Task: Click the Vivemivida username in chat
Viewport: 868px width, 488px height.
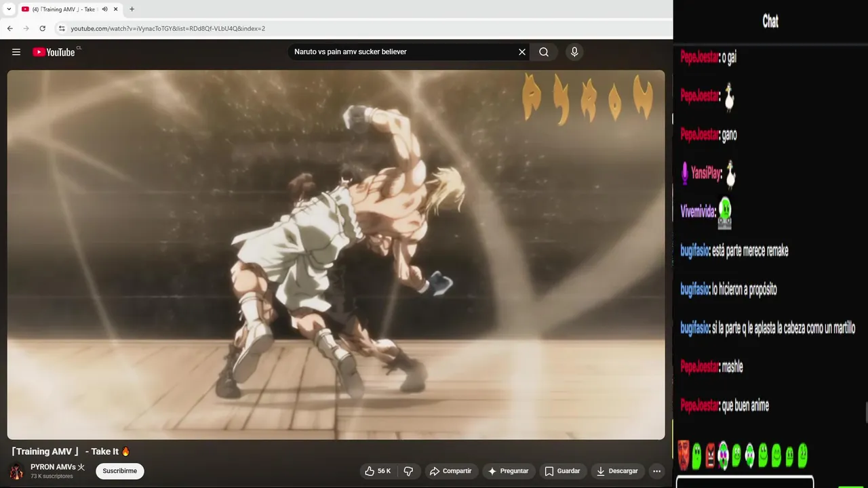Action: [698, 212]
